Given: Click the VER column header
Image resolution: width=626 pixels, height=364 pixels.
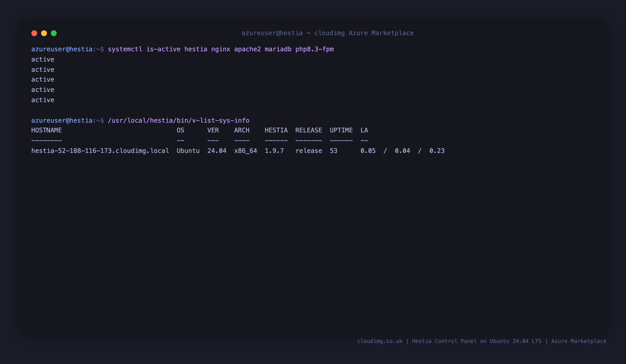Looking at the screenshot, I should tap(213, 130).
